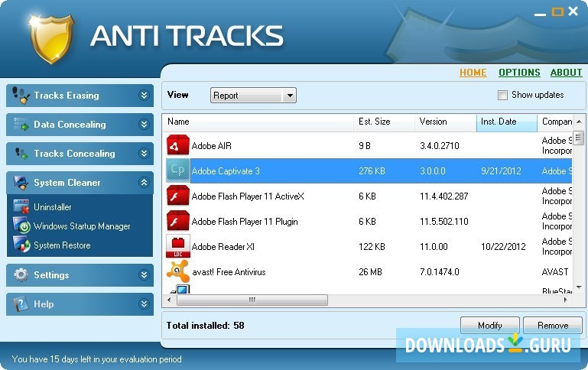588x370 pixels.
Task: Click the System Cleaner icon
Action: click(x=21, y=183)
